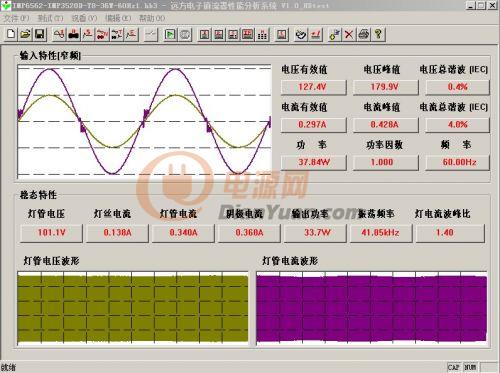The height and width of the screenshot is (373, 500).
Task: Click the yellow question mark help icon
Action: click(x=378, y=34)
